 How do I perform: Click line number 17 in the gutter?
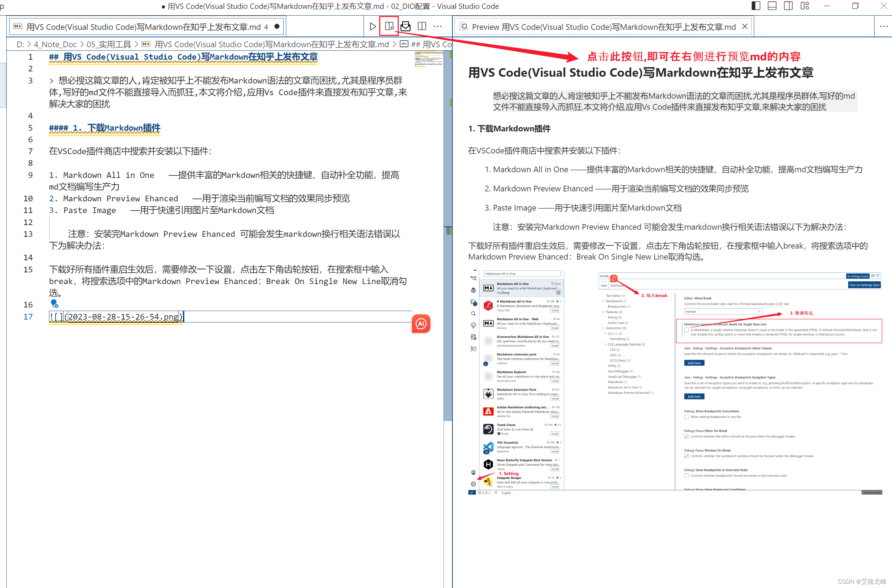coord(28,317)
